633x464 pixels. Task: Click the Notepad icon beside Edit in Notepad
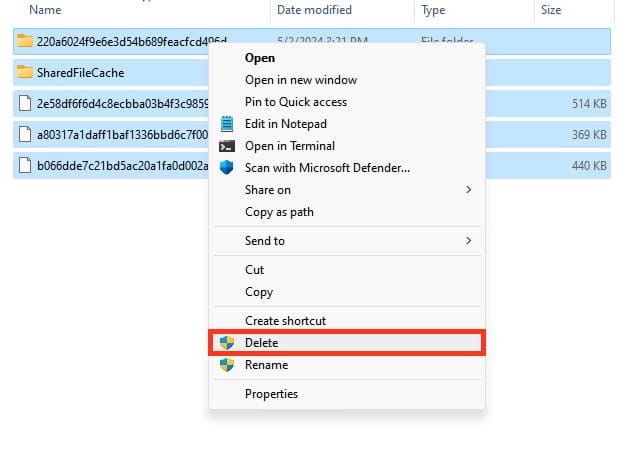pyautogui.click(x=226, y=124)
